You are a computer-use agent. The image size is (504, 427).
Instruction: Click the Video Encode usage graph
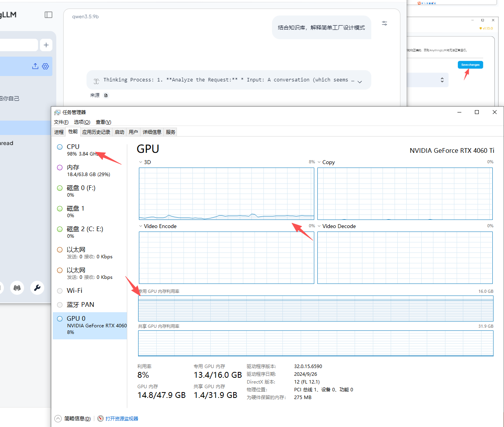[227, 258]
